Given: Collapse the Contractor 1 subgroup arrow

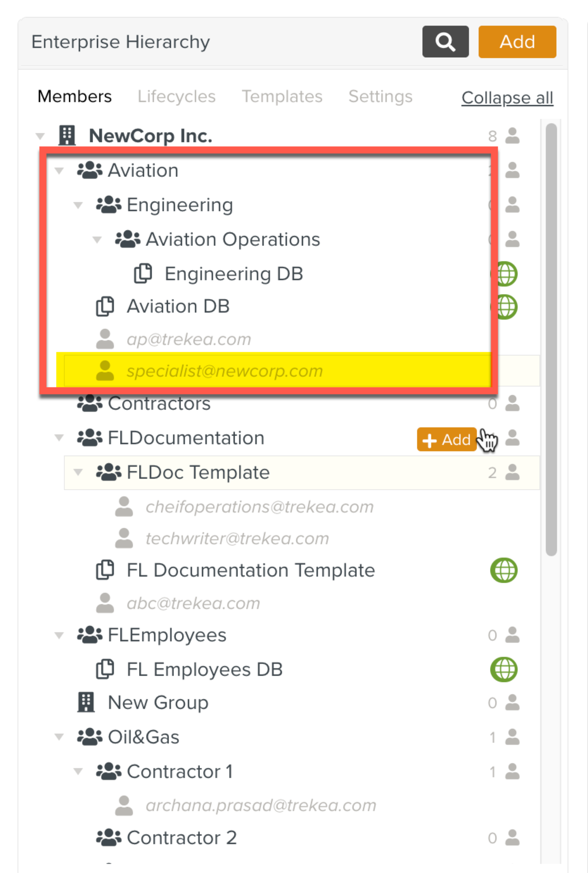Looking at the screenshot, I should [x=78, y=771].
